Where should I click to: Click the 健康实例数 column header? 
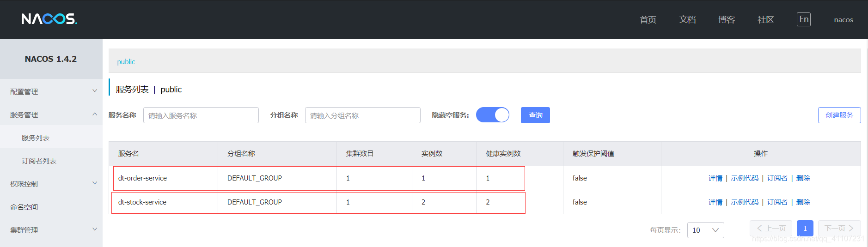tap(503, 154)
